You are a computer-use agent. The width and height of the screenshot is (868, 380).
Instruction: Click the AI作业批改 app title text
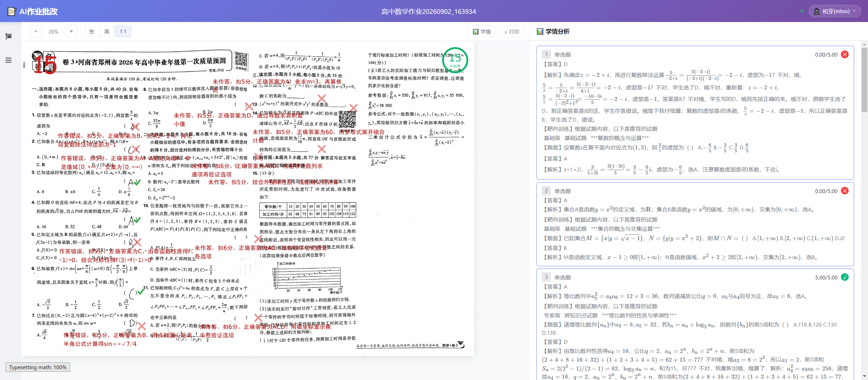pos(39,12)
